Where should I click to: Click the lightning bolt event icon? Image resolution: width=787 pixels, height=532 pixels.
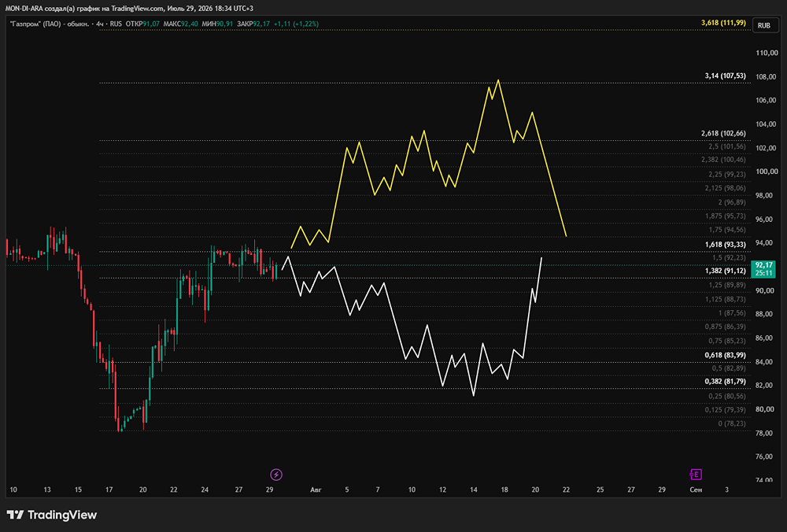click(276, 475)
